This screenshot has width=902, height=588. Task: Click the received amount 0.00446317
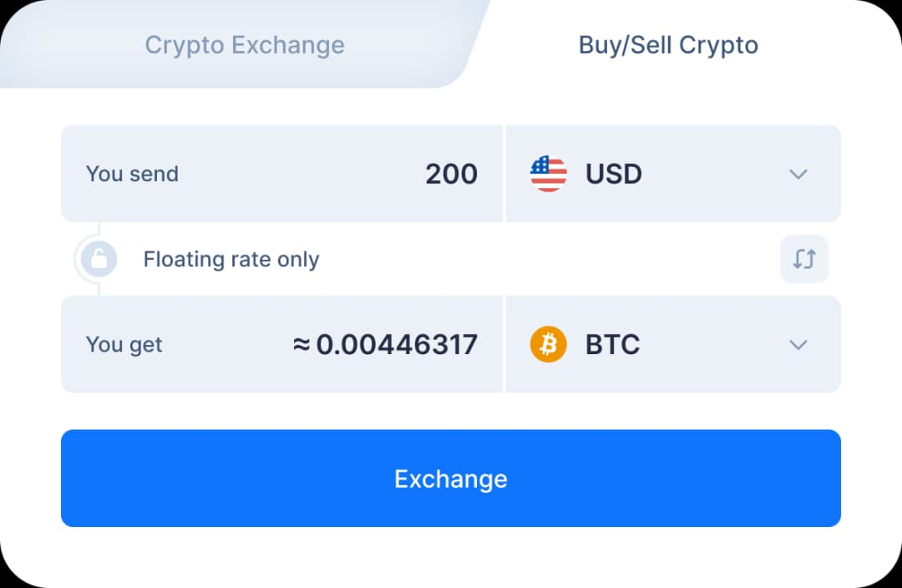point(397,344)
